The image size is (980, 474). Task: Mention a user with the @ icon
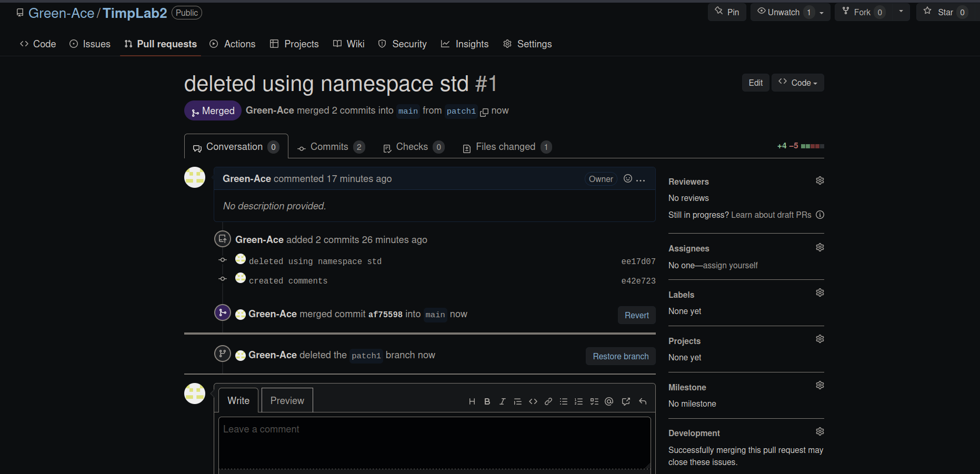pyautogui.click(x=609, y=401)
